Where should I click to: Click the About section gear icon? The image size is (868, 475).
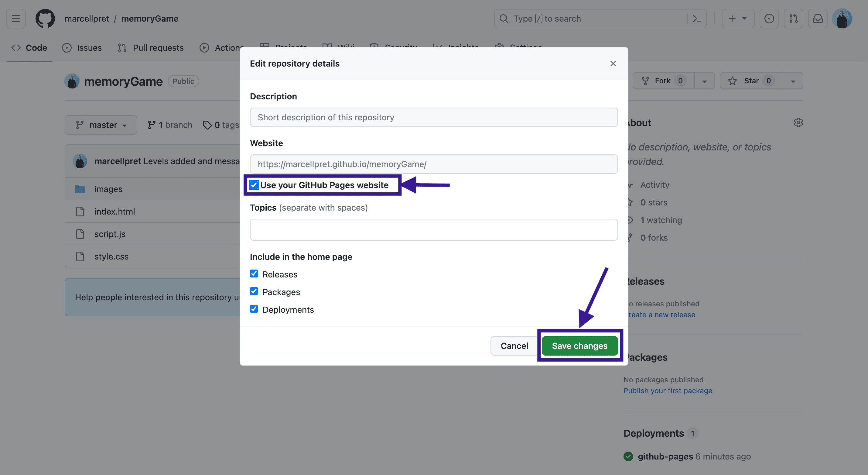tap(798, 122)
